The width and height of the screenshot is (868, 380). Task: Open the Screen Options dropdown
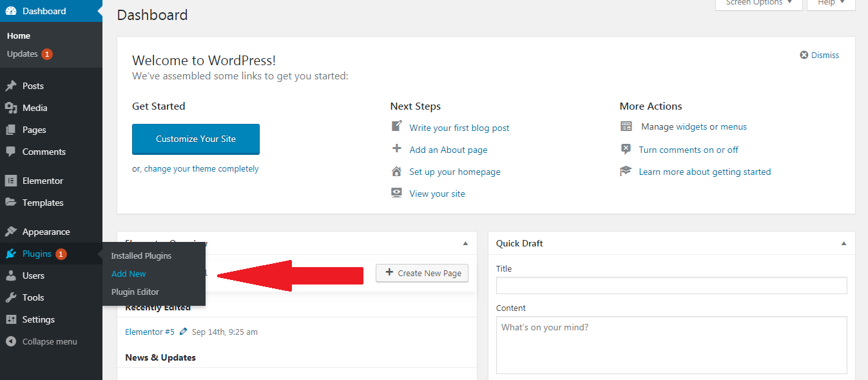coord(758,3)
